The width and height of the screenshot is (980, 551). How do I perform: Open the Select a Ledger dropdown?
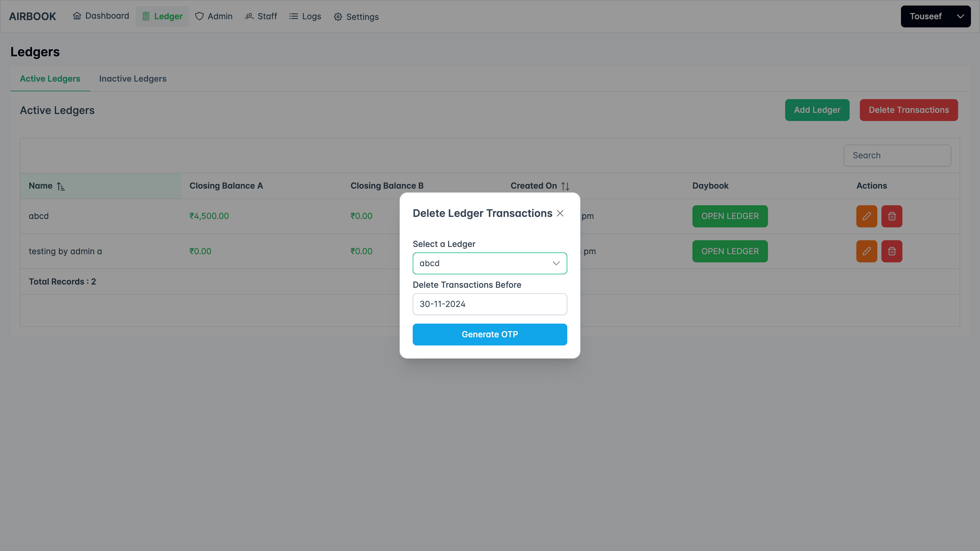(490, 263)
